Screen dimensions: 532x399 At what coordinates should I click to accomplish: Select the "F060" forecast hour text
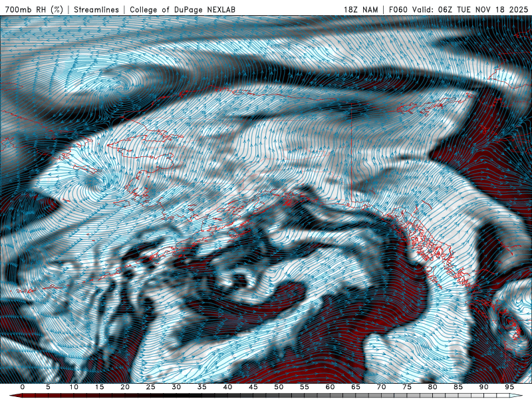pyautogui.click(x=398, y=9)
